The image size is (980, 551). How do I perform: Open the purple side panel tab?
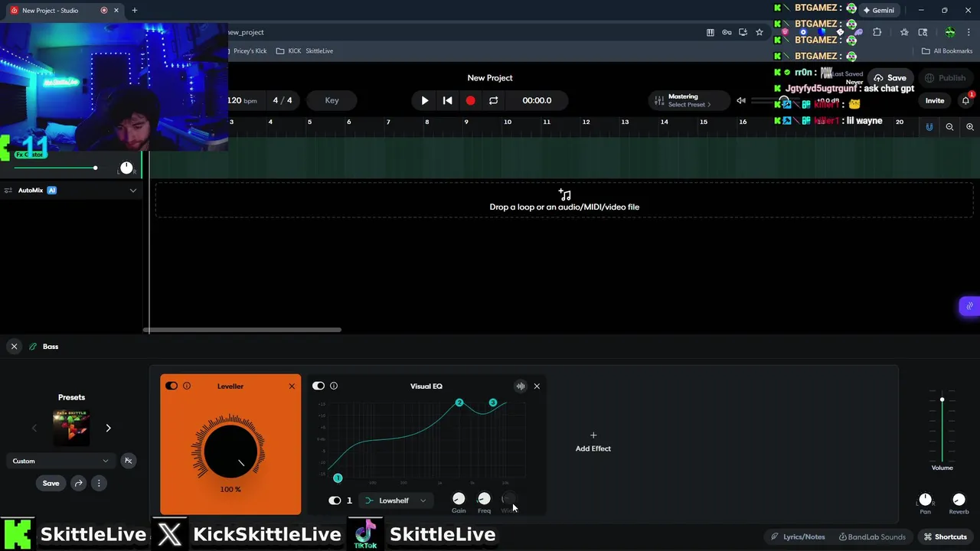[x=969, y=306]
